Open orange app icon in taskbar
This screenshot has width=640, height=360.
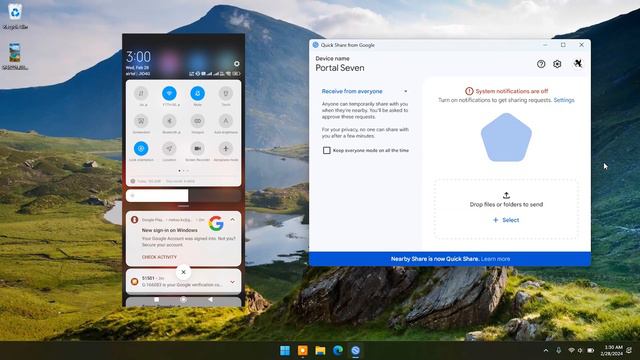pyautogui.click(x=302, y=350)
